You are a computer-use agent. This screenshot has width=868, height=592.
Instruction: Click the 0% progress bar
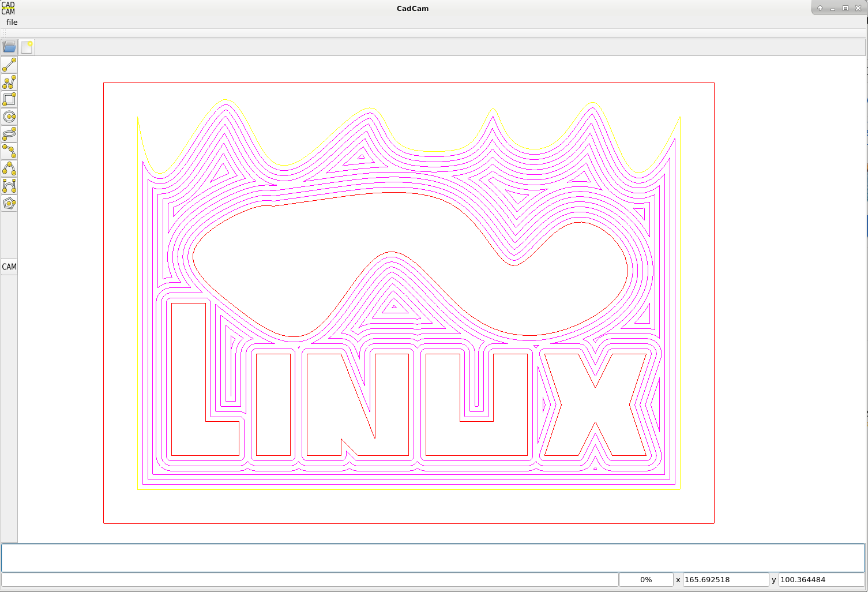pos(646,580)
